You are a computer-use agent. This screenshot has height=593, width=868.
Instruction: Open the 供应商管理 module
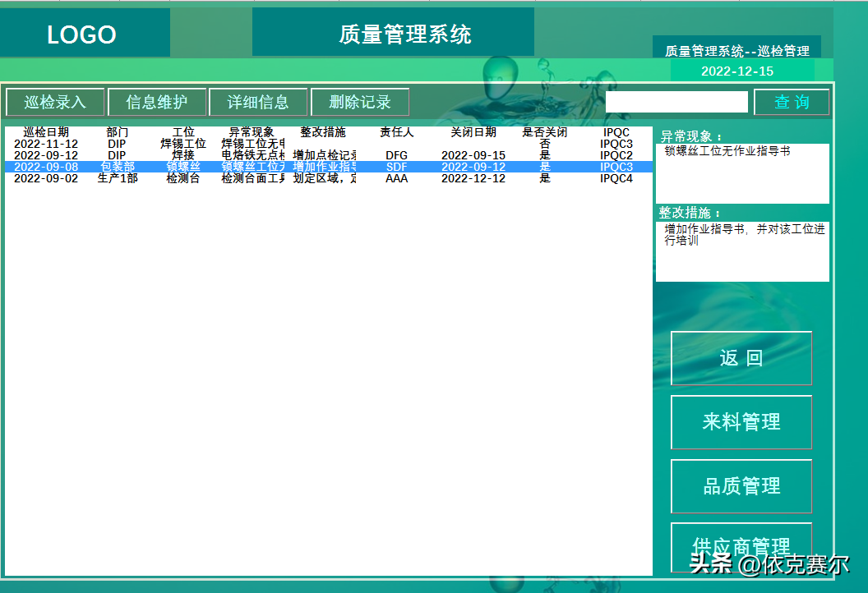tap(741, 547)
